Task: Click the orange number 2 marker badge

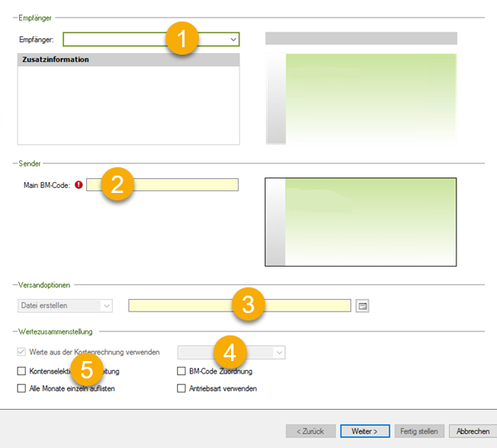Action: pyautogui.click(x=117, y=184)
